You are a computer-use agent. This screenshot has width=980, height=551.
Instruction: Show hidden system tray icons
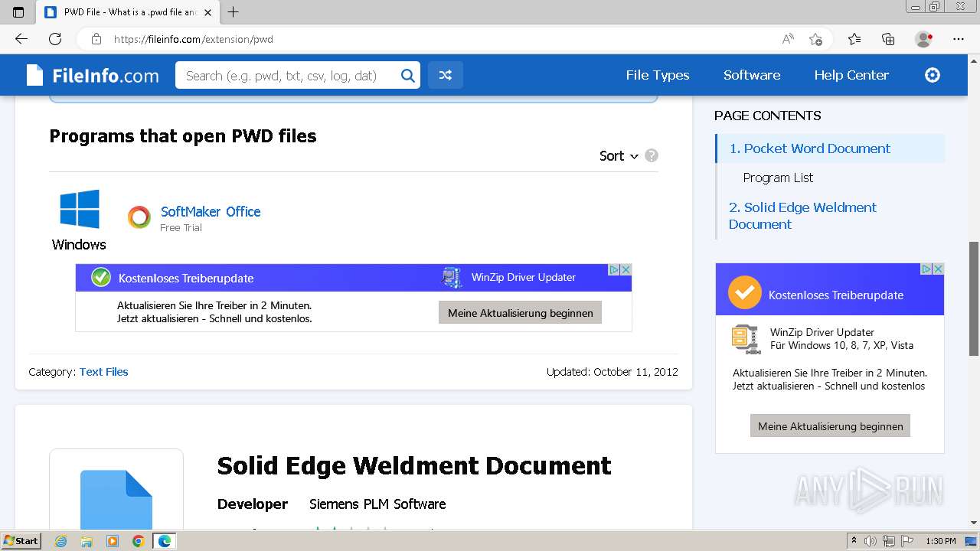[854, 541]
